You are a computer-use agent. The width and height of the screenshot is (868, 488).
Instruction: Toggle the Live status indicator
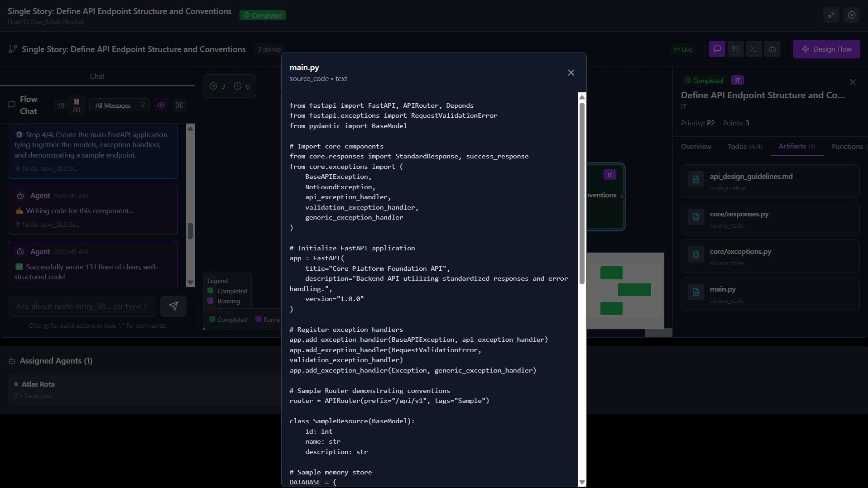[683, 49]
